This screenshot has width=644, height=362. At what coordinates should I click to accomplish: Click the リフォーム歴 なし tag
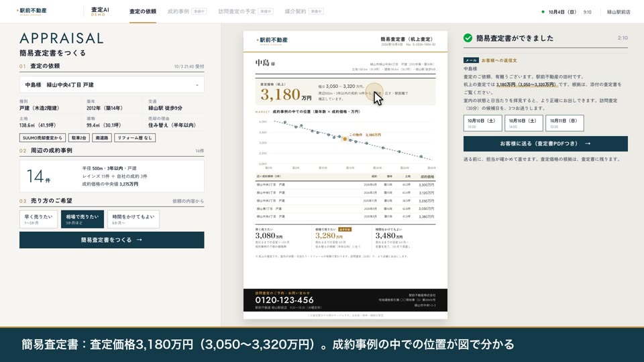135,138
